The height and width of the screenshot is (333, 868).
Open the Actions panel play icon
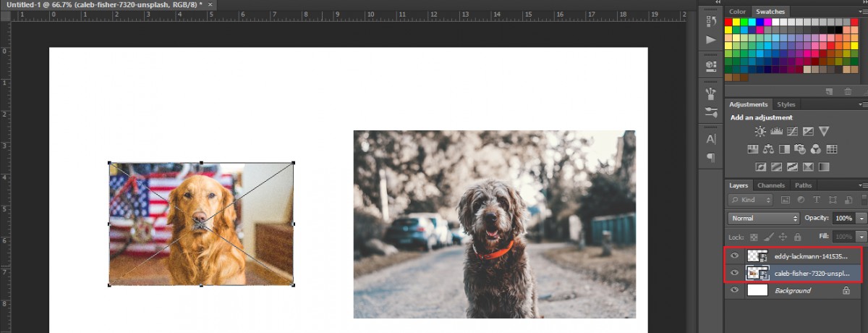710,39
